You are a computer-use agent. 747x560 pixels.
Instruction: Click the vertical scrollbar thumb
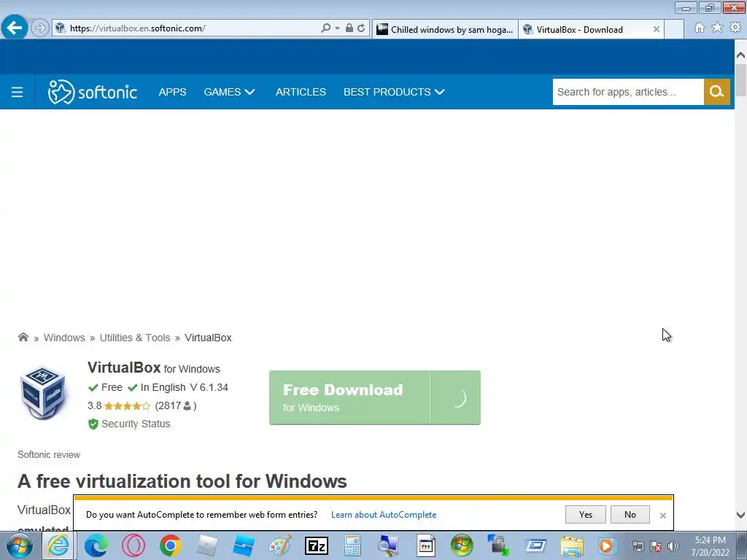click(740, 79)
